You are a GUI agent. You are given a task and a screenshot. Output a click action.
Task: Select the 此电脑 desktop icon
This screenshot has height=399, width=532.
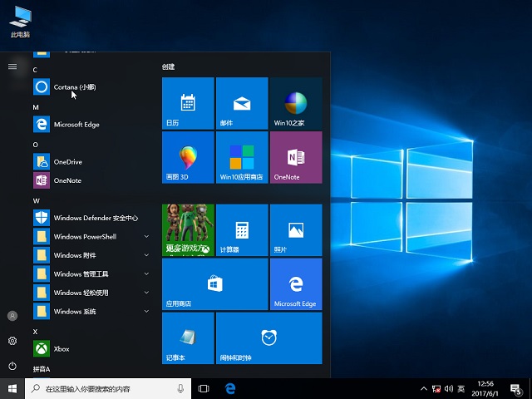tap(20, 22)
